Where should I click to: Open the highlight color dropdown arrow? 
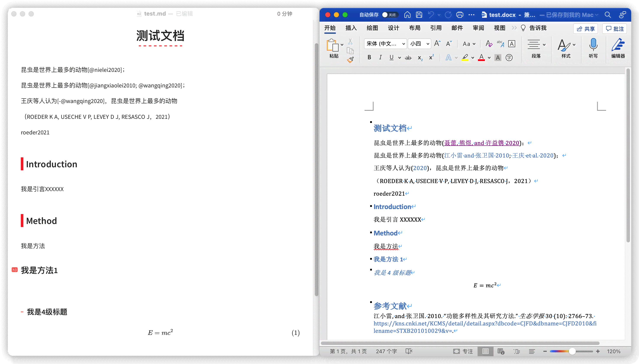[473, 58]
